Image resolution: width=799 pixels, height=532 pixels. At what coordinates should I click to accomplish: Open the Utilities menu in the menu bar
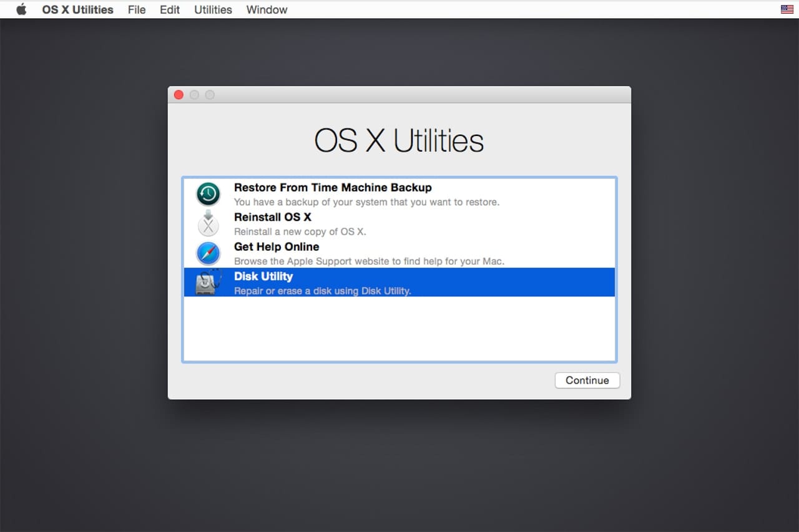[x=213, y=9]
